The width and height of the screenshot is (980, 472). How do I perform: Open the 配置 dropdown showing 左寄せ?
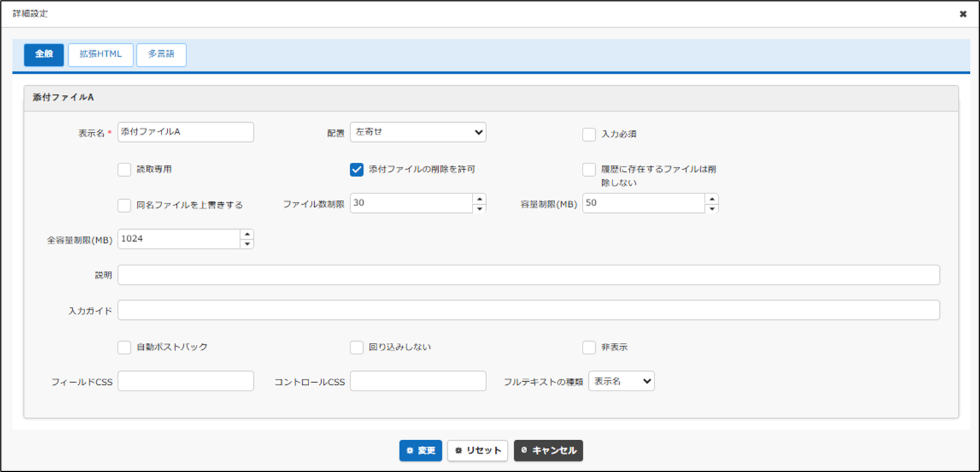click(x=418, y=132)
